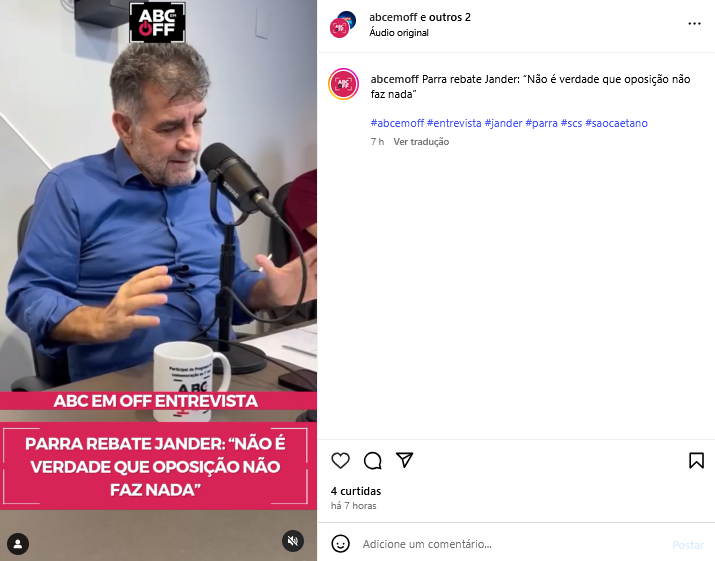Open stacked collaborator avatars in header
Viewport: 715px width, 561px height.
click(x=343, y=25)
